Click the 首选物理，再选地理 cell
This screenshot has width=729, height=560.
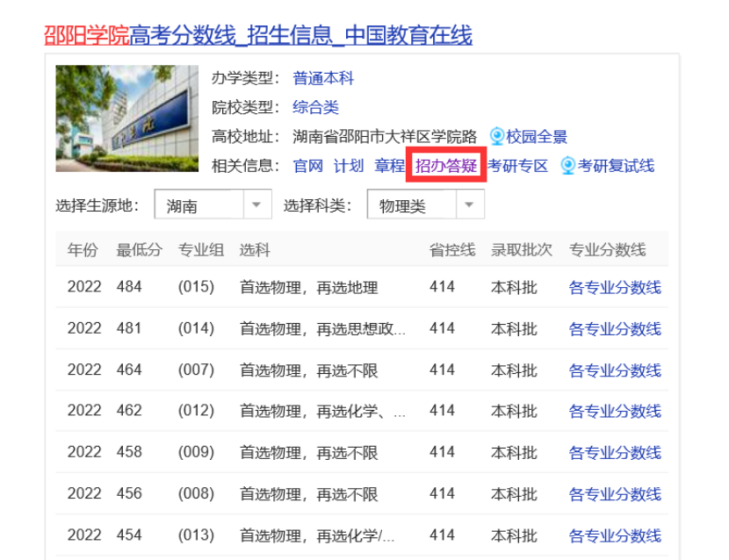coord(309,288)
